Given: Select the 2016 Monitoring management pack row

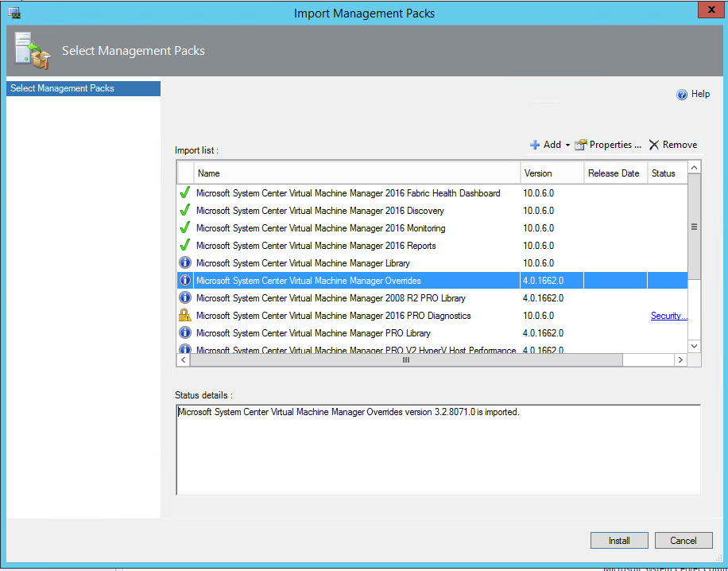Looking at the screenshot, I should [x=320, y=228].
